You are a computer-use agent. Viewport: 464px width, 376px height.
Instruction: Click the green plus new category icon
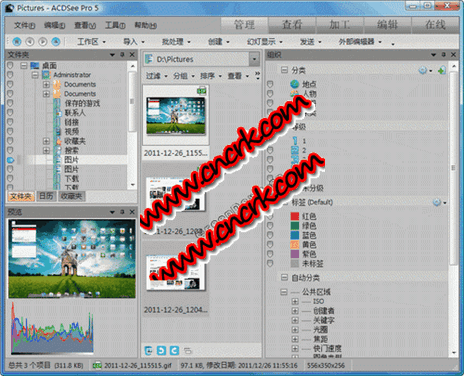(442, 70)
